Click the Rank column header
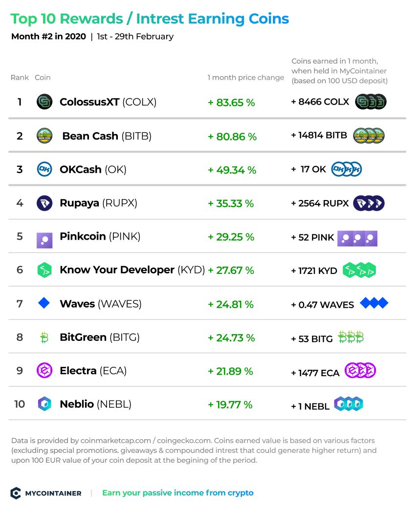This screenshot has height=516, width=420. [20, 77]
